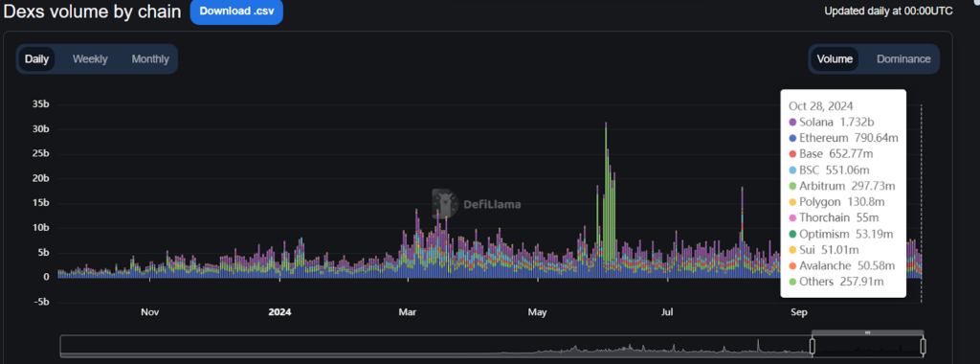
Task: Click 'Ethereum 790.64m' tooltip entry
Action: pos(843,138)
